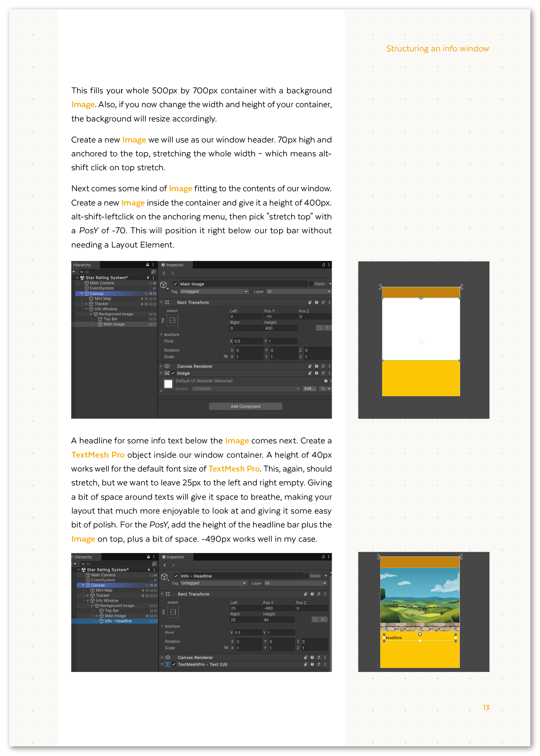
Task: Click Edit... button next to shader
Action: 309,389
